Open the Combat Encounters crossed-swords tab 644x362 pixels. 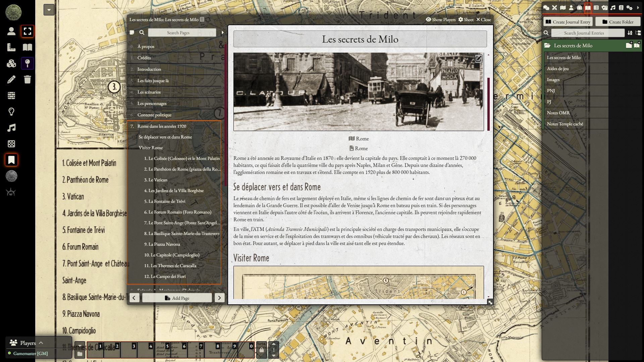point(554,8)
